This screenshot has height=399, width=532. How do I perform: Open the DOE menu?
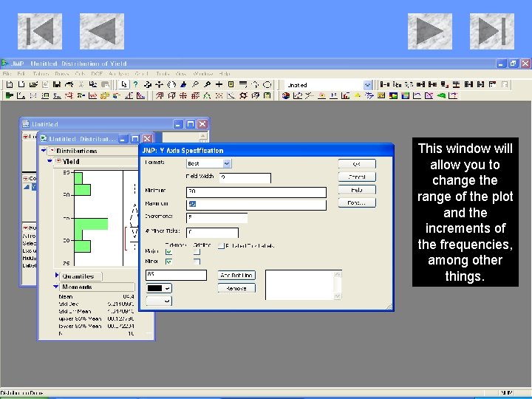tap(97, 74)
